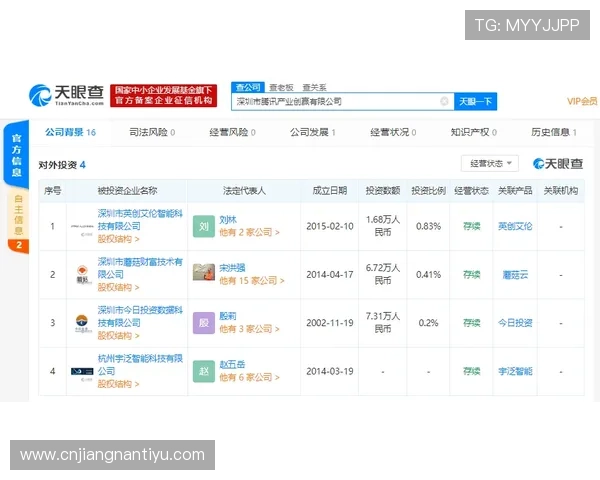
Task: Open 深圳市今日投资数据科技有限公司 company link
Action: coord(140,316)
